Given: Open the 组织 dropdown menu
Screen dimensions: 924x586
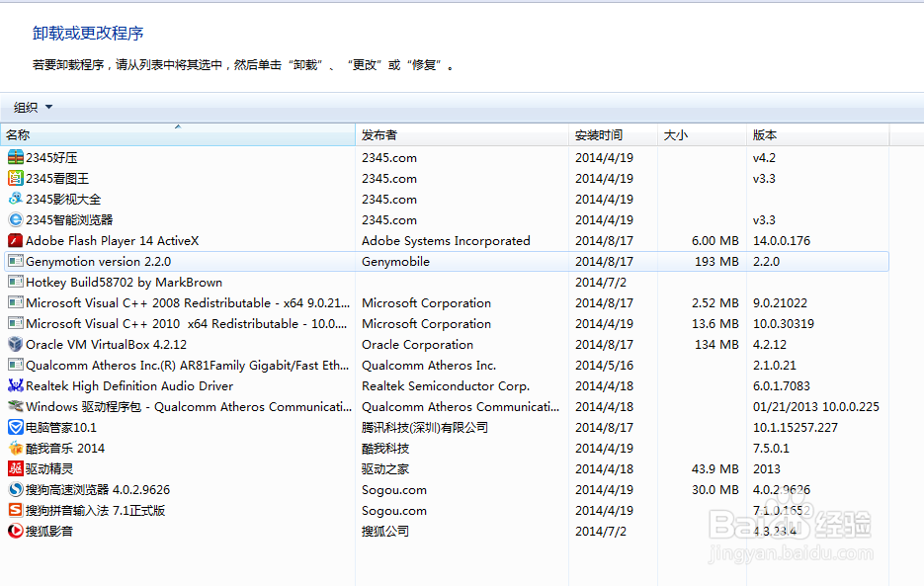Looking at the screenshot, I should pyautogui.click(x=33, y=108).
